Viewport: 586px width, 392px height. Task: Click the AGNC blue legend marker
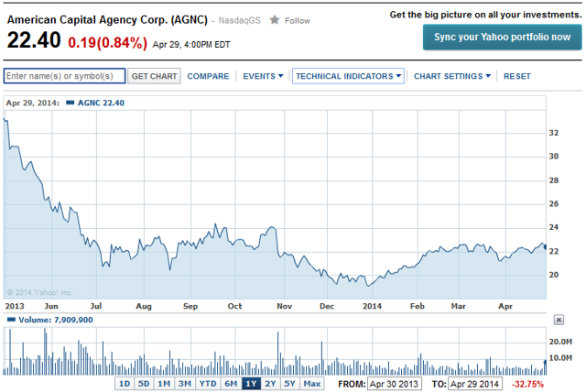click(x=70, y=103)
